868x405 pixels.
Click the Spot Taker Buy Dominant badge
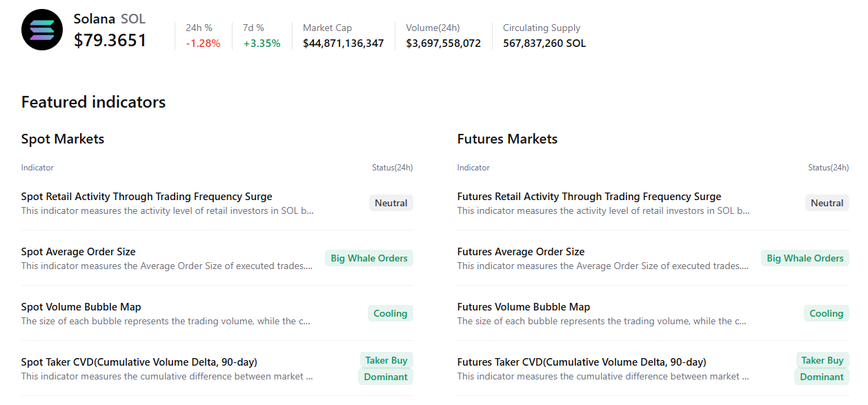pyautogui.click(x=386, y=368)
